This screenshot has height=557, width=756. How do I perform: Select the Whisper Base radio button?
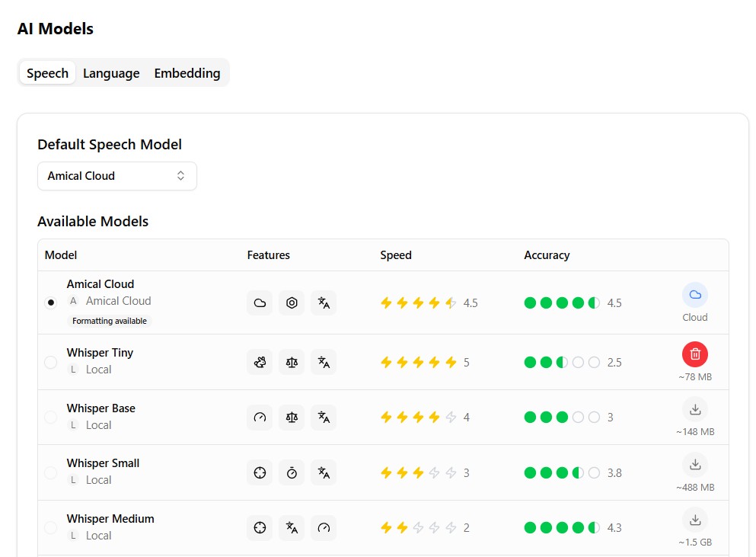tap(50, 417)
